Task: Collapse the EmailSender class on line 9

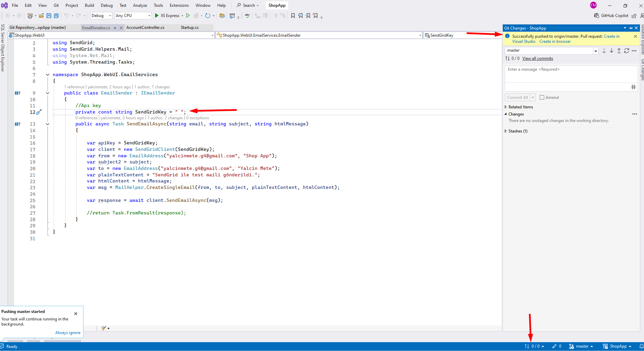Action: (x=48, y=93)
